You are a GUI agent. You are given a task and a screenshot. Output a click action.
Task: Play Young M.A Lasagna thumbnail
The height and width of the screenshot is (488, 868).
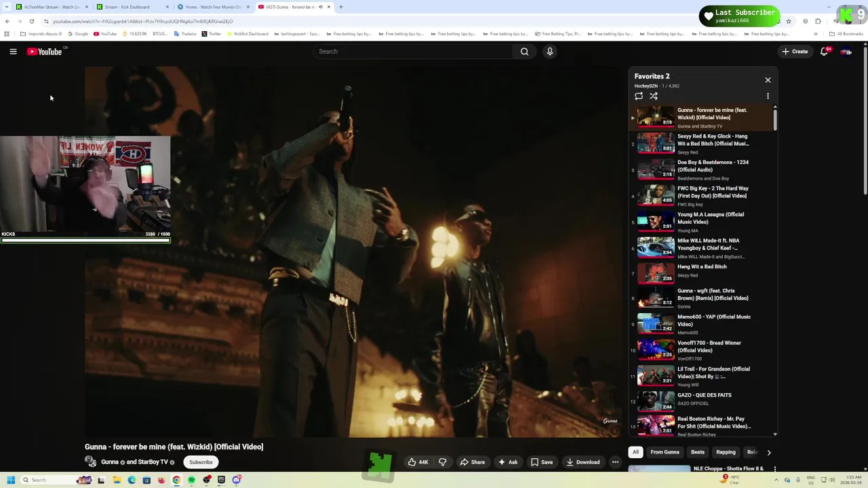coord(656,222)
